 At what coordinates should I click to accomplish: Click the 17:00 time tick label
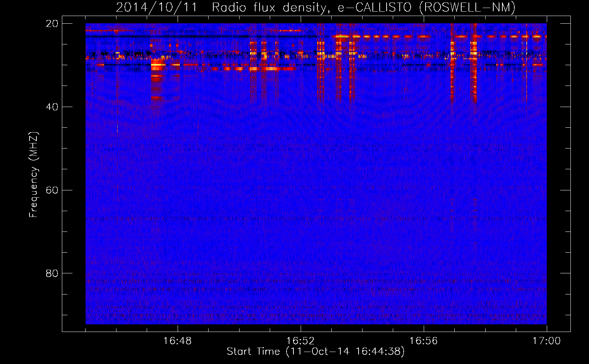[546, 341]
